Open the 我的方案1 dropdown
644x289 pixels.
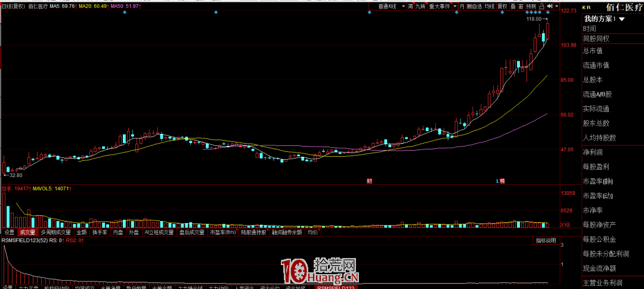[603, 19]
